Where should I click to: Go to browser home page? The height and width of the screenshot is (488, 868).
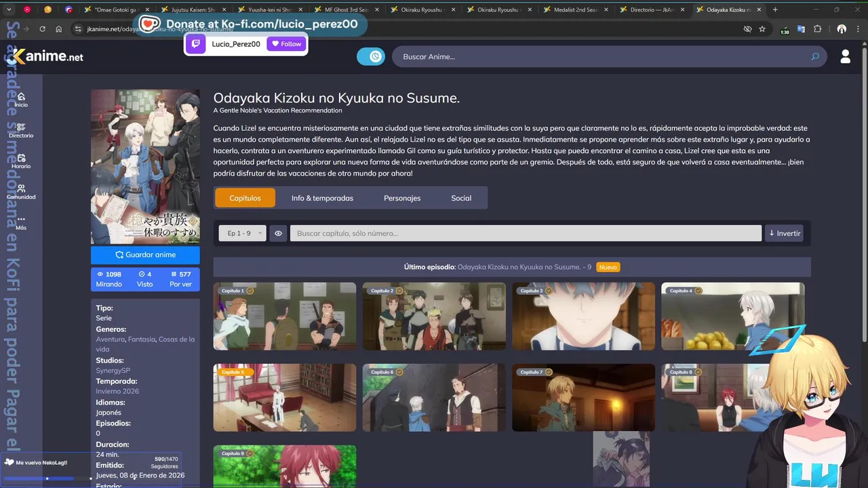tap(59, 29)
